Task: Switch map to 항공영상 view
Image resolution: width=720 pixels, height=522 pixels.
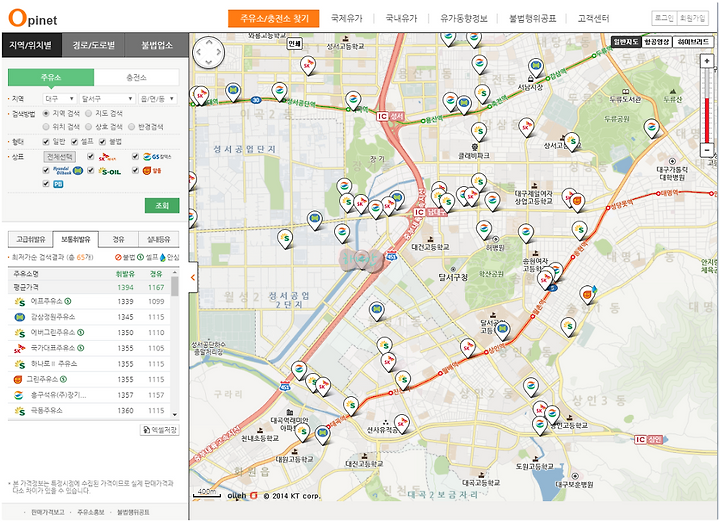Action: tap(657, 42)
